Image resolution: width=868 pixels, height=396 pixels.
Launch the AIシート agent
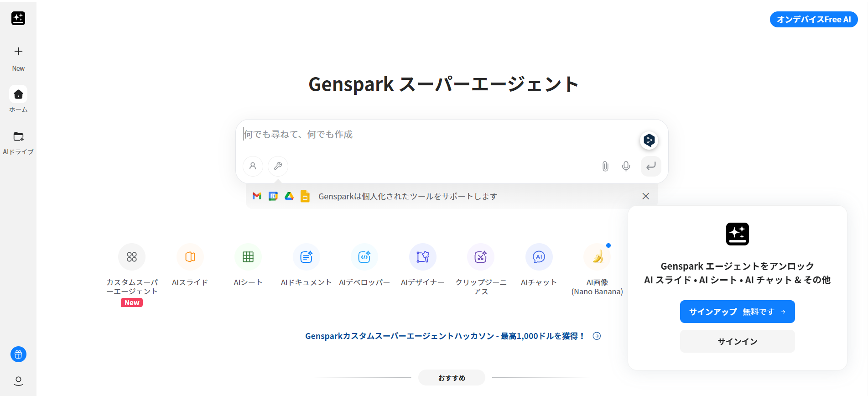(248, 257)
